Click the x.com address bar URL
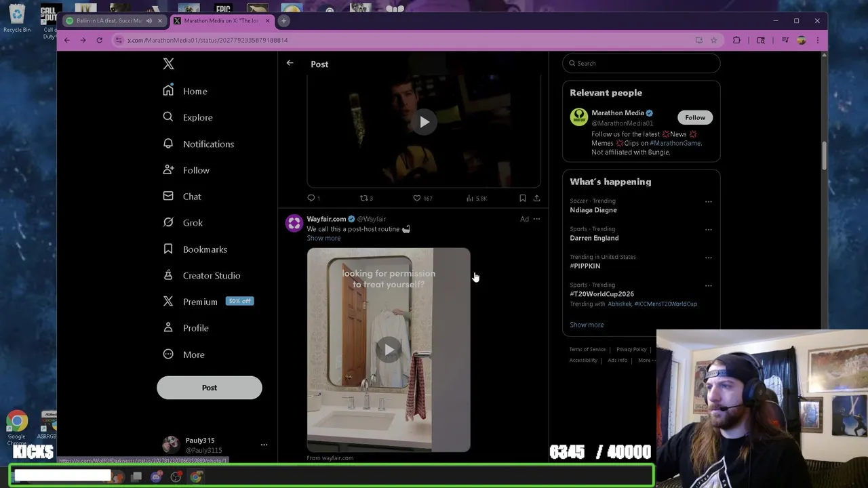 [208, 40]
